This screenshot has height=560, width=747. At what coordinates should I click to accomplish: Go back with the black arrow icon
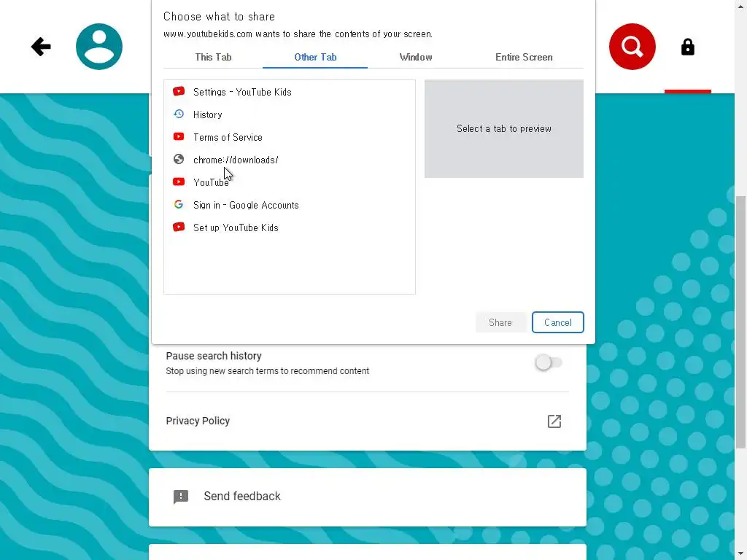click(x=41, y=47)
